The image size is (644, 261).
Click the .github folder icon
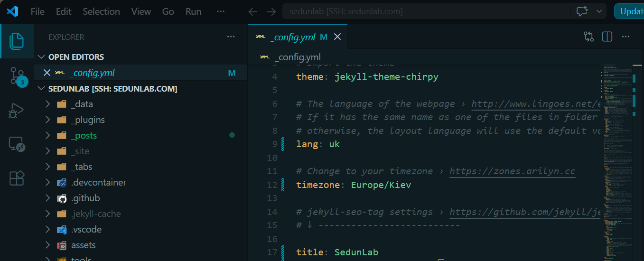[x=61, y=198]
